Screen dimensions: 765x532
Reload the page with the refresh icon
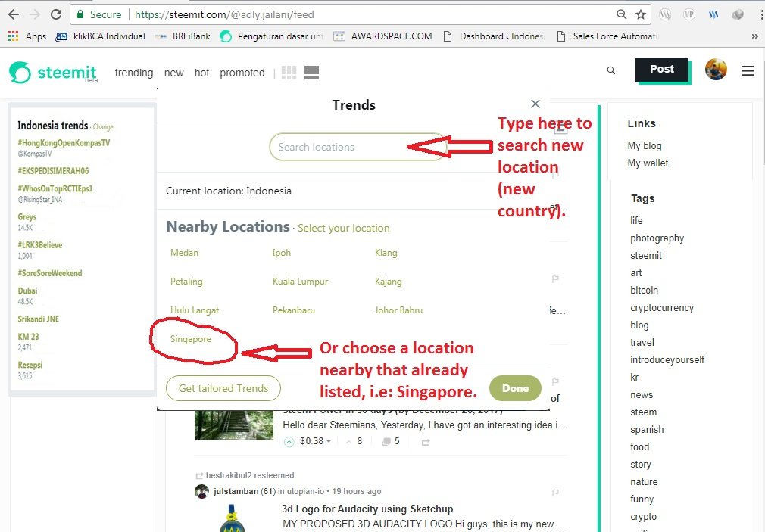(x=56, y=14)
